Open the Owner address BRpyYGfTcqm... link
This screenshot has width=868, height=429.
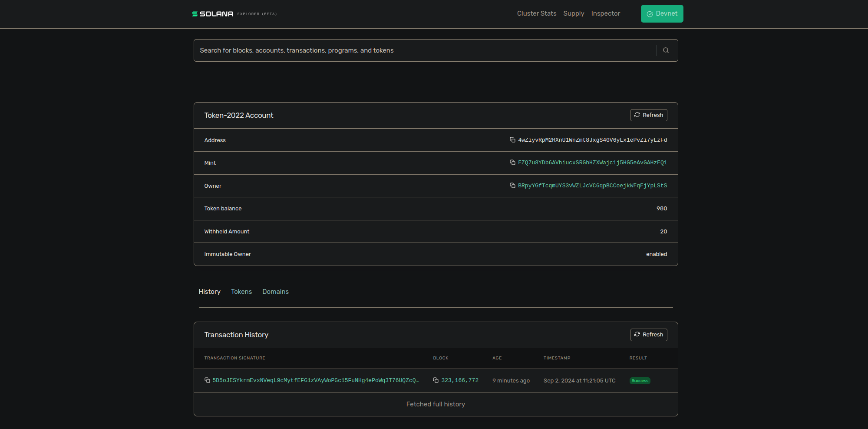[x=592, y=186]
